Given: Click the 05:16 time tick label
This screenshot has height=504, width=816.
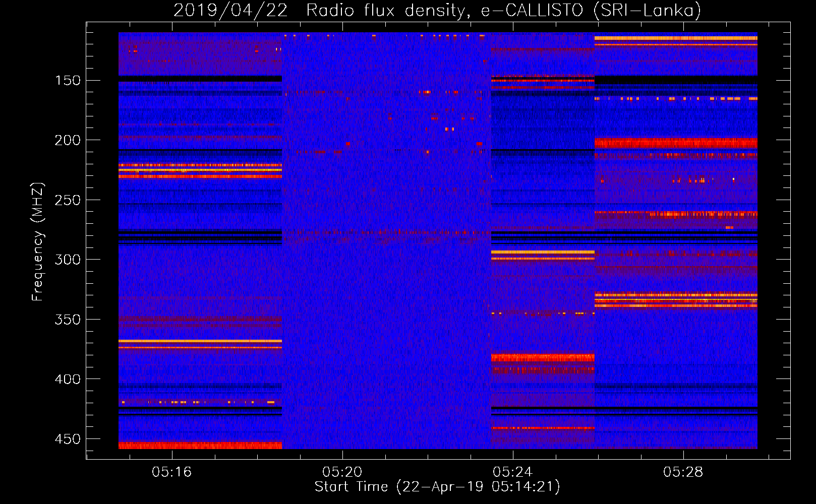Looking at the screenshot, I should (x=172, y=472).
